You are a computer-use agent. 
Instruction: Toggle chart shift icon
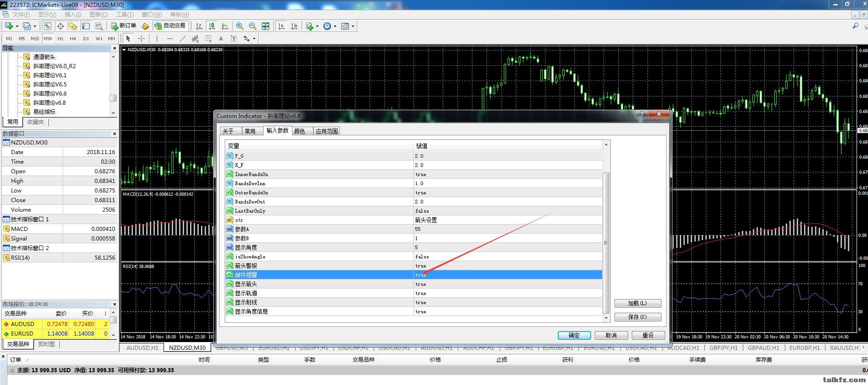(294, 26)
